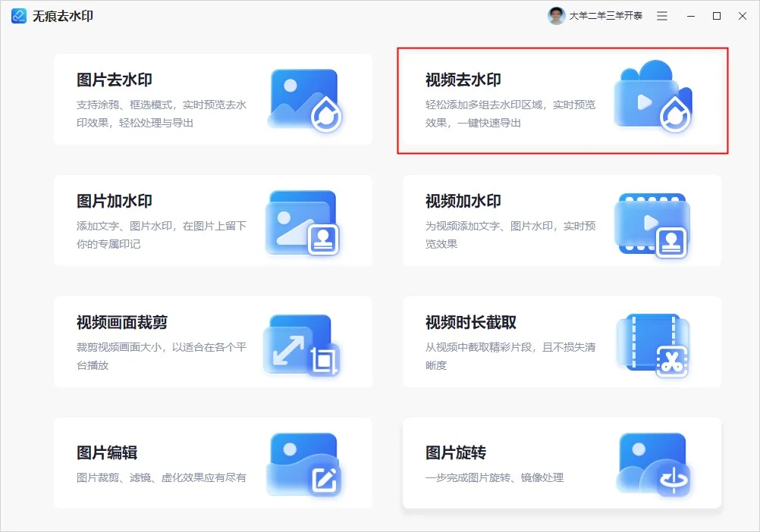Click description 一步完成图片旋转、镜像处理
The image size is (760, 532).
coord(495,477)
